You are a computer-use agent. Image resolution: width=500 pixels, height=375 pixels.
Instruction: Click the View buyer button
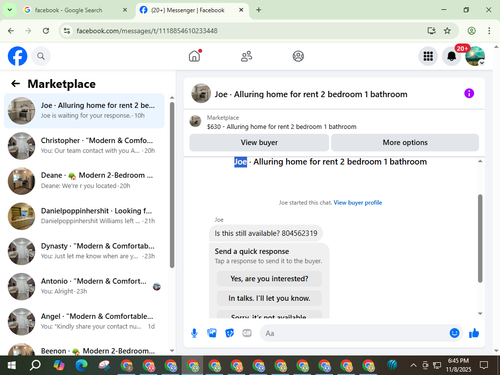(259, 142)
